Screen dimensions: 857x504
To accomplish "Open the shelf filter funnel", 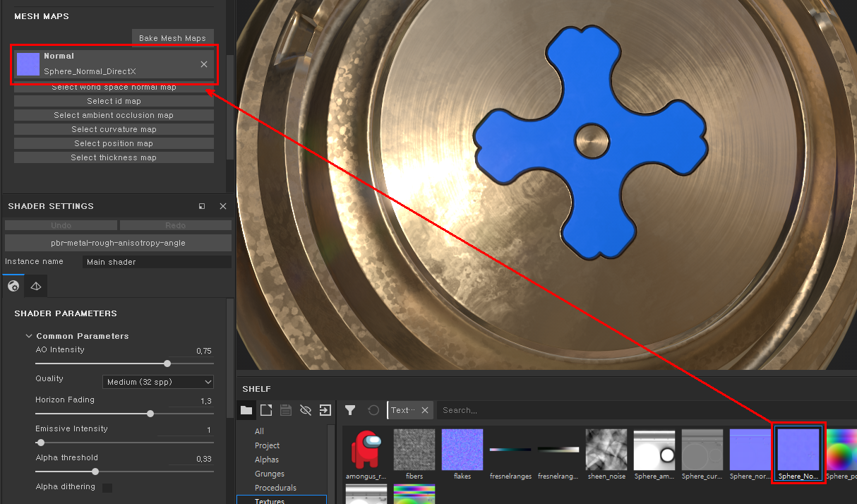I will click(350, 410).
